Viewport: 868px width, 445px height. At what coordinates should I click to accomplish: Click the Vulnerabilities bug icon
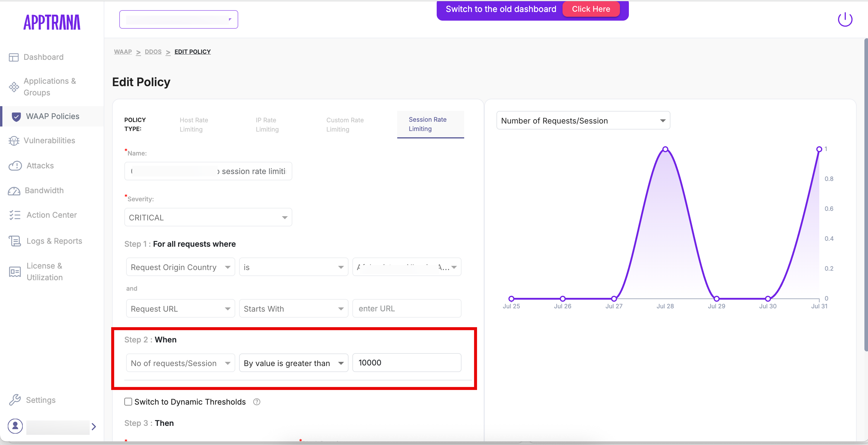(14, 141)
